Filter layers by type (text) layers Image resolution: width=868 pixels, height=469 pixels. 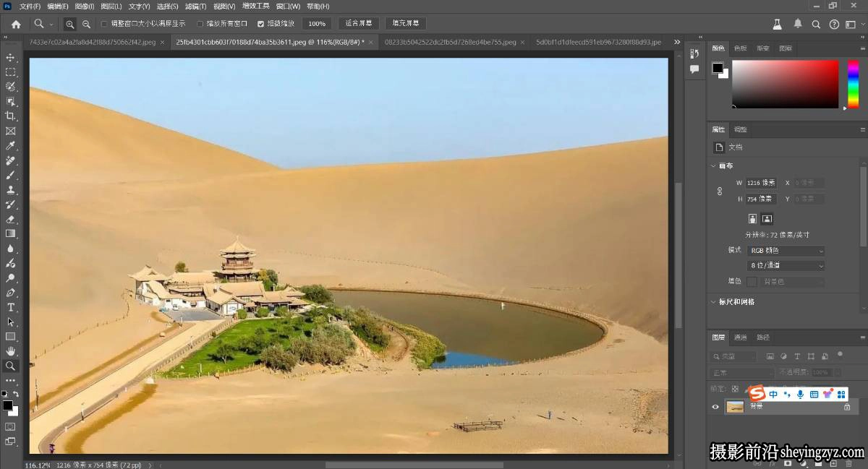[x=797, y=356]
